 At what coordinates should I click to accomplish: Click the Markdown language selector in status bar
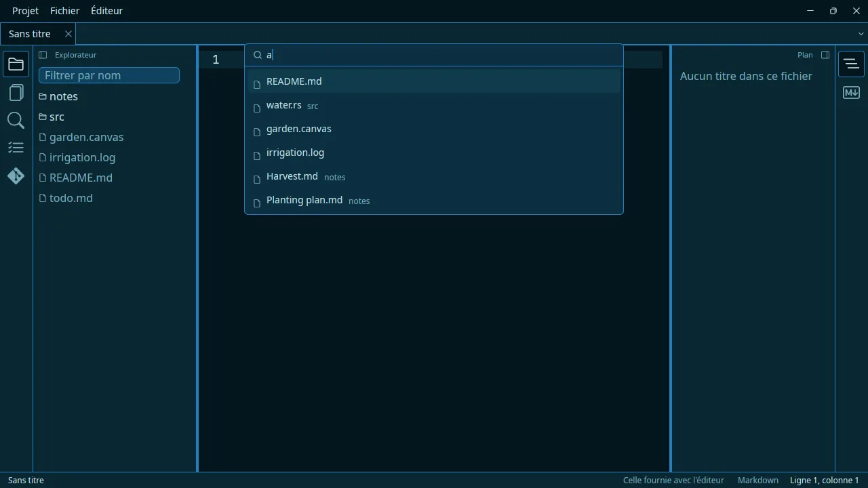click(x=758, y=480)
